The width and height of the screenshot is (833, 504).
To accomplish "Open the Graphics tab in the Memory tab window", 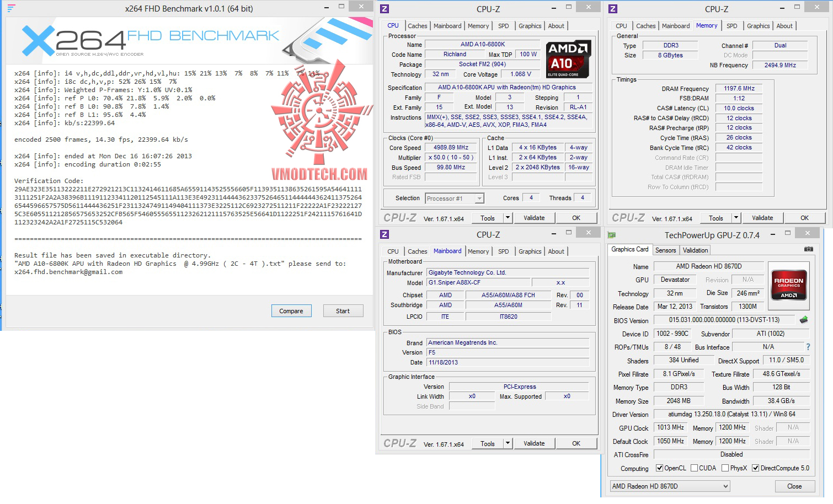I will tap(758, 26).
